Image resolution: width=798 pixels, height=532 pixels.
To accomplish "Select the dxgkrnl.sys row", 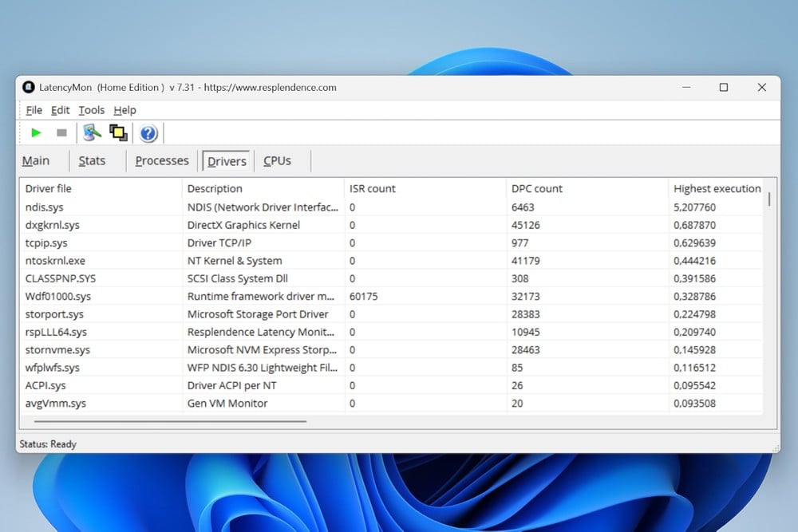I will pyautogui.click(x=392, y=225).
